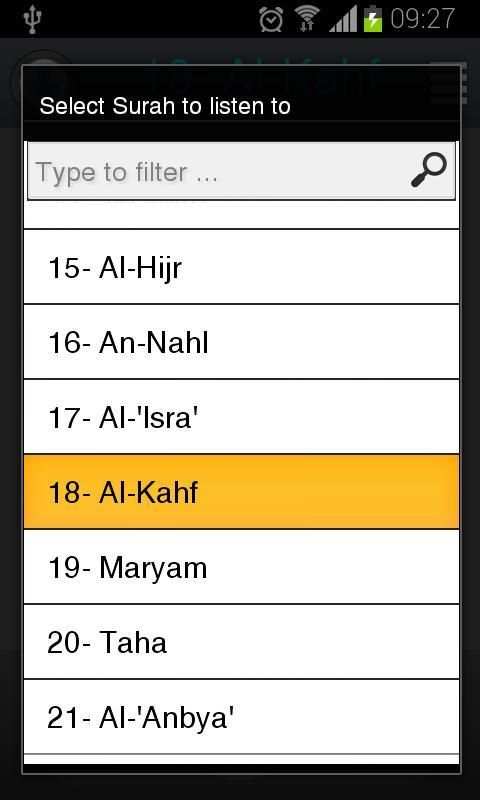Tap the USB connection status icon
480x800 pixels.
[x=32, y=19]
